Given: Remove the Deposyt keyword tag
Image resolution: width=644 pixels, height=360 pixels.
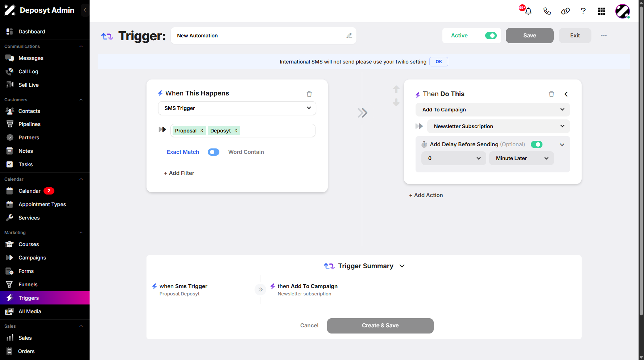Looking at the screenshot, I should pyautogui.click(x=236, y=130).
